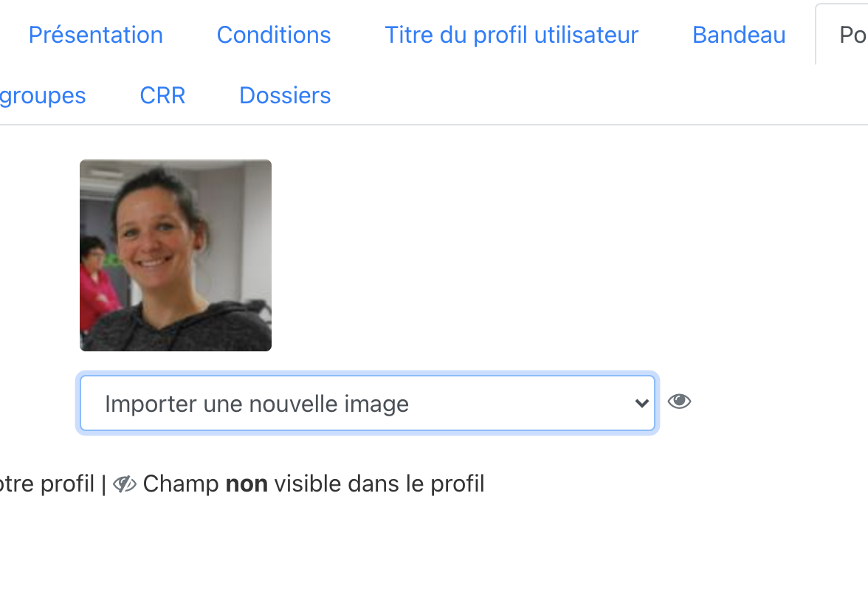Expand the dropdown using its chevron arrow
868x589 pixels.
641,404
